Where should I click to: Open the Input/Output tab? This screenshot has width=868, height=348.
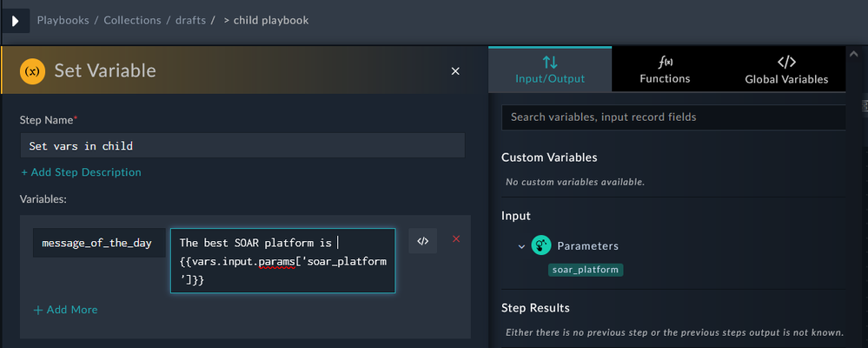click(x=550, y=70)
